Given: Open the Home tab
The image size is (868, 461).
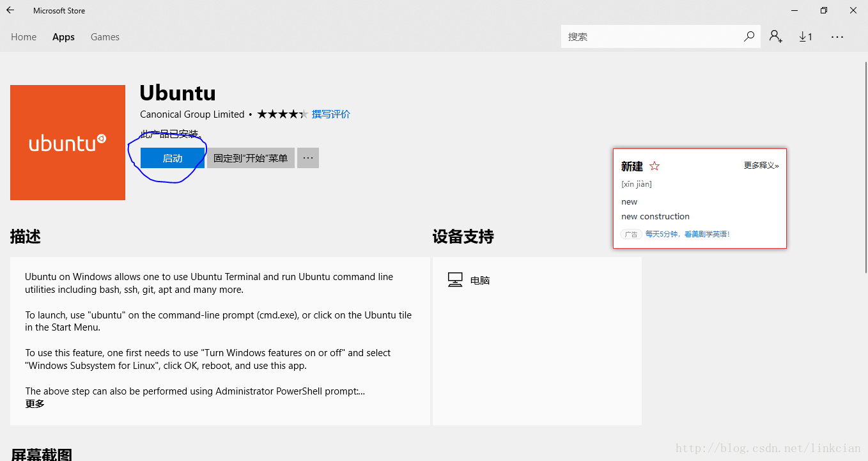Looking at the screenshot, I should (24, 37).
